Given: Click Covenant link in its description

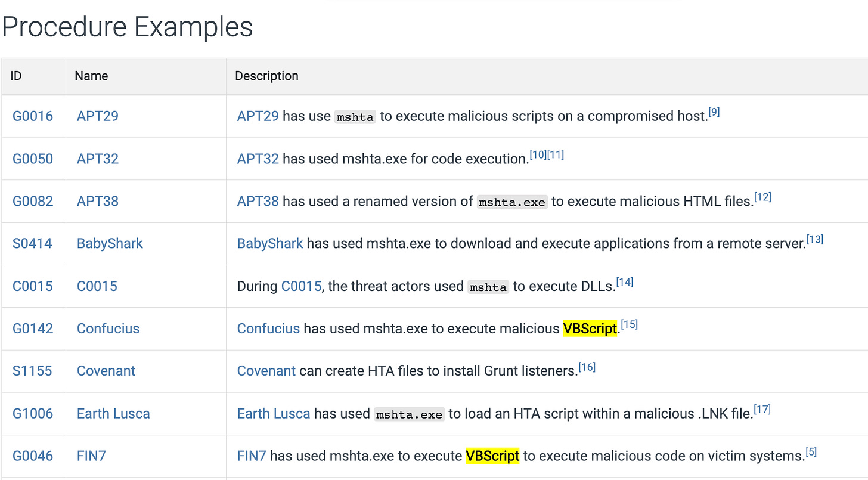Looking at the screenshot, I should [x=266, y=371].
